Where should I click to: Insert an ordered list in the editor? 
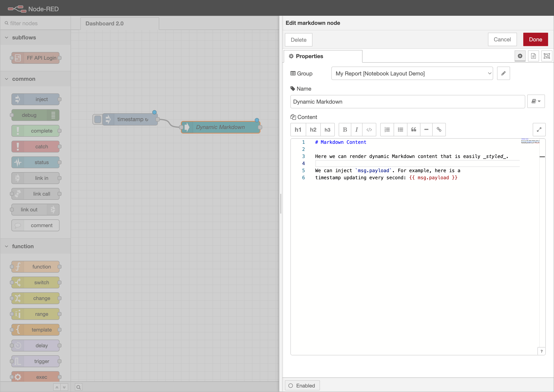click(387, 130)
